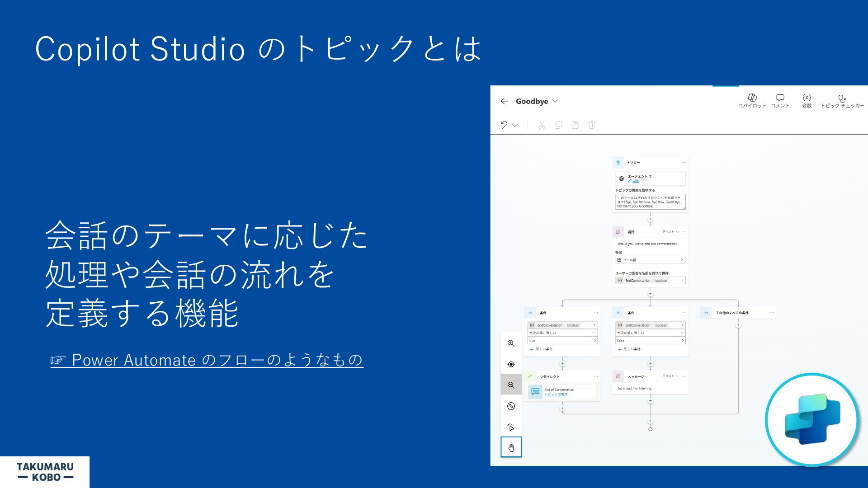Screen dimensions: 868x488
Task: Reset canvas view to center
Action: click(x=511, y=364)
